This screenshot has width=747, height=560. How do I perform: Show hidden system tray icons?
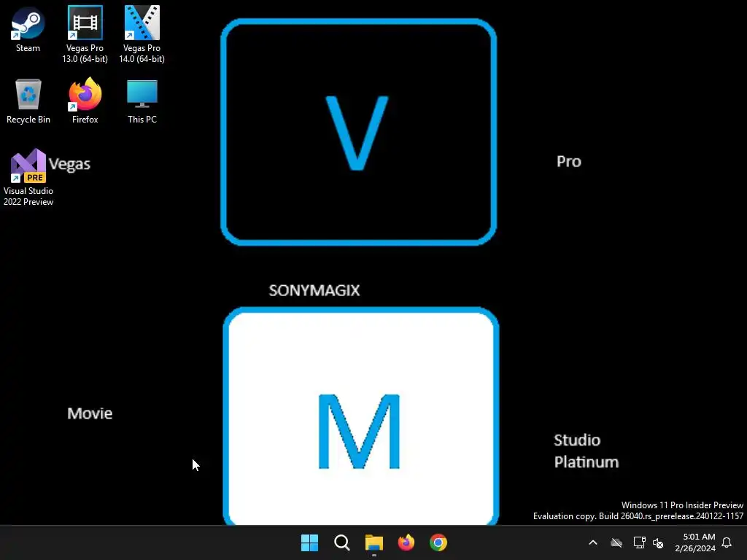(593, 542)
